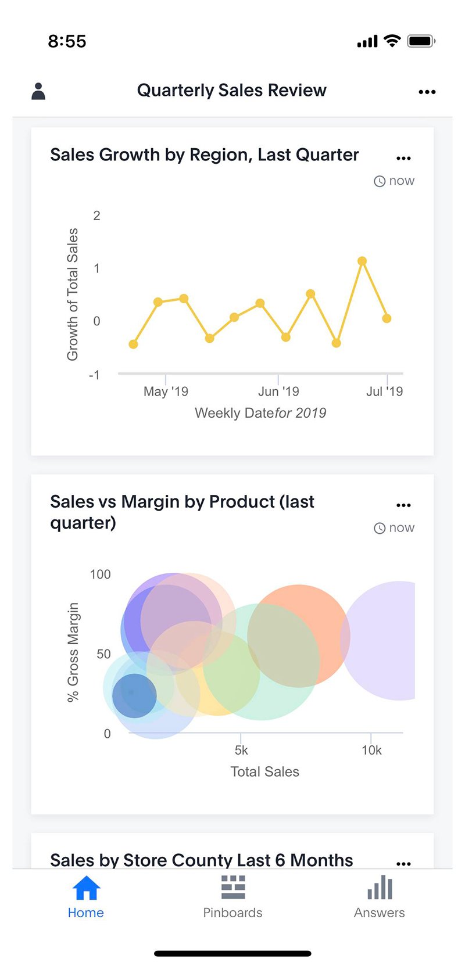
Task: Click the clock icon on Sales vs Margin card
Action: [379, 528]
